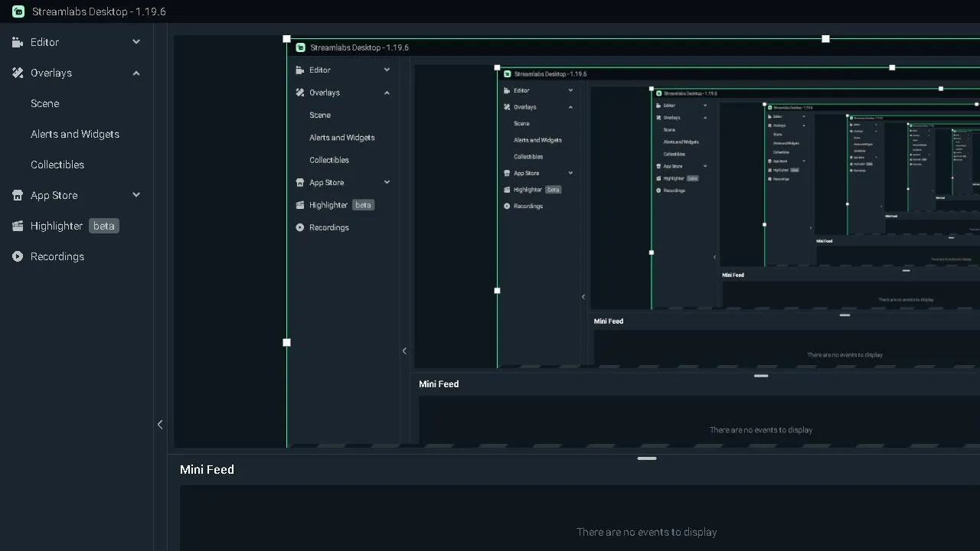Click the Recordings play-circle icon

tap(18, 256)
